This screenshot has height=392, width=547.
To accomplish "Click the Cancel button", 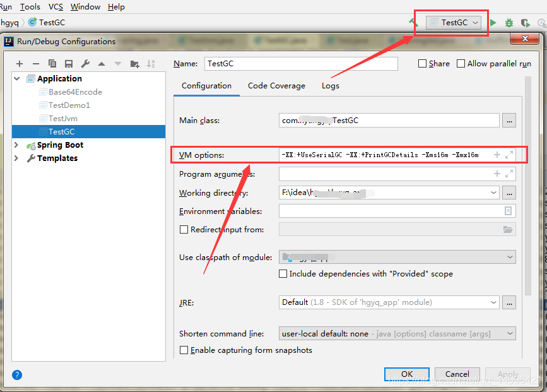I will pyautogui.click(x=457, y=374).
